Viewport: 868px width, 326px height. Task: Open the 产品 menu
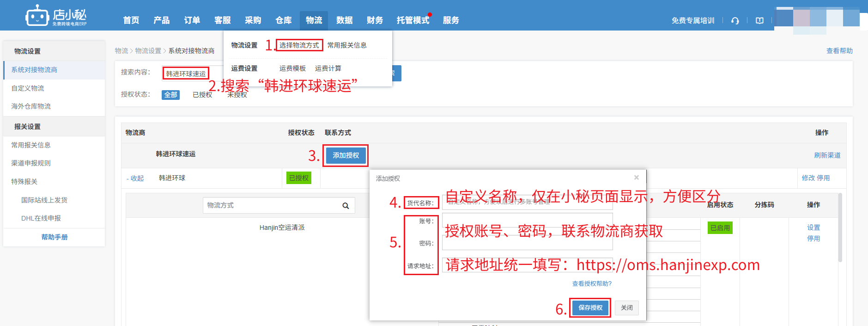click(162, 20)
